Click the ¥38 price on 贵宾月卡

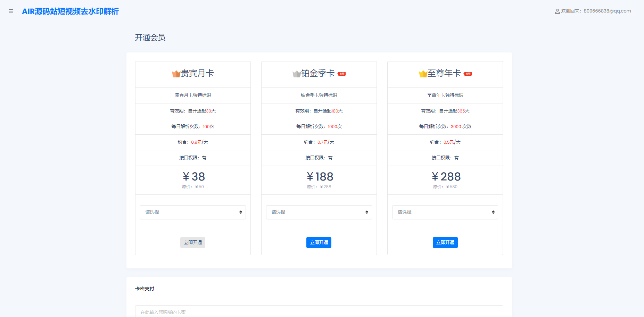coord(193,177)
